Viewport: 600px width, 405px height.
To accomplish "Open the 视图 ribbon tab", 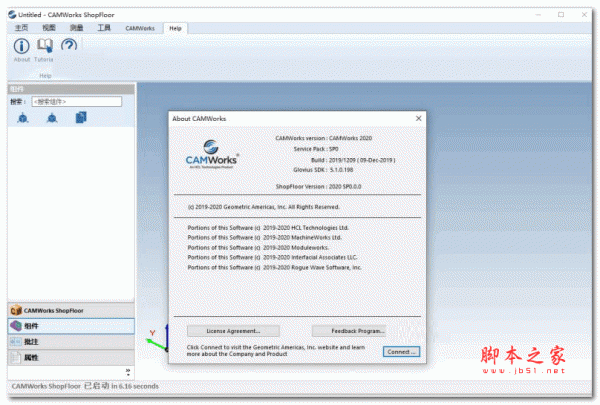I will (x=49, y=28).
